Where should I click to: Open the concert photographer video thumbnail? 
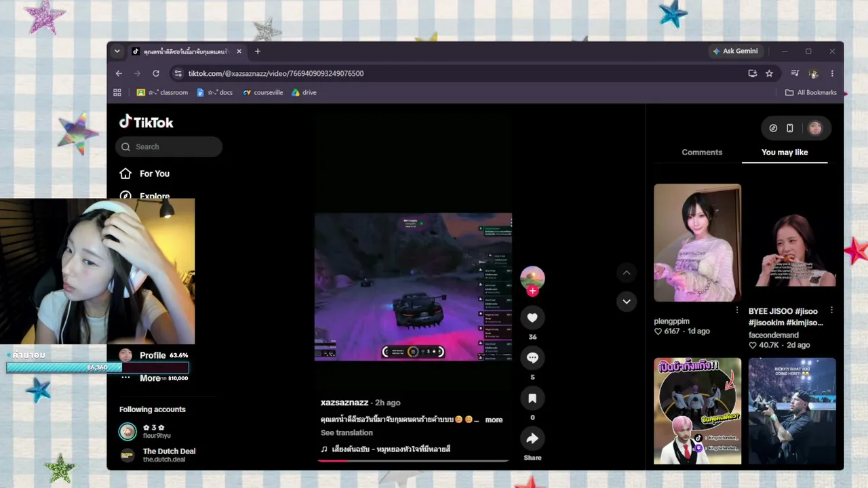coord(792,411)
